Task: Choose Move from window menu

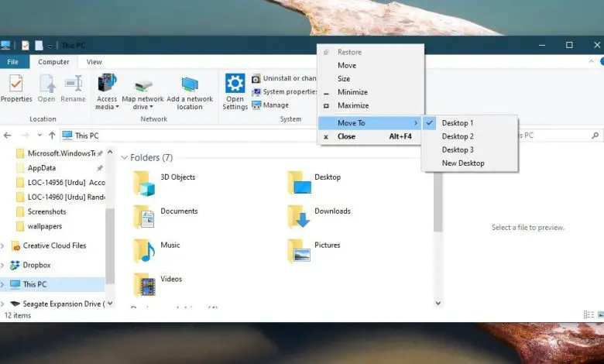Action: click(x=370, y=66)
